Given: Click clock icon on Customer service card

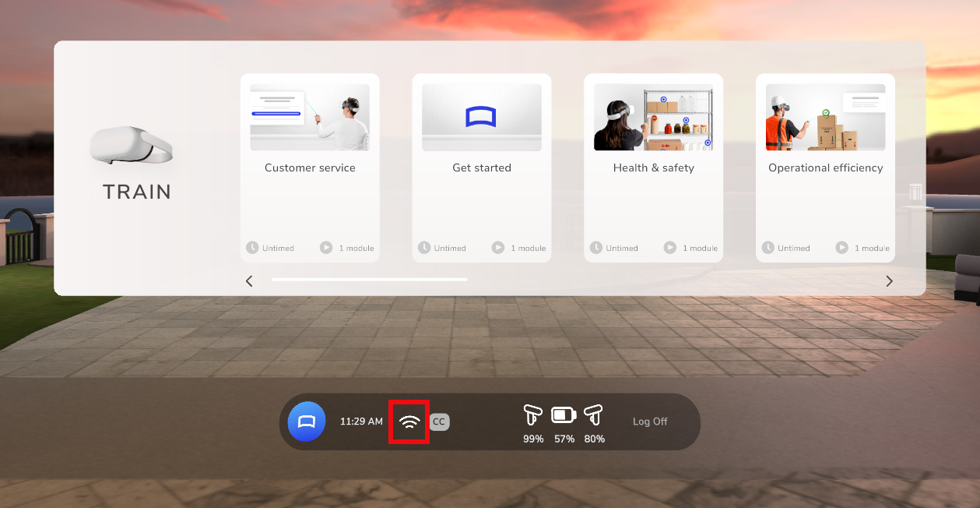Looking at the screenshot, I should point(252,248).
